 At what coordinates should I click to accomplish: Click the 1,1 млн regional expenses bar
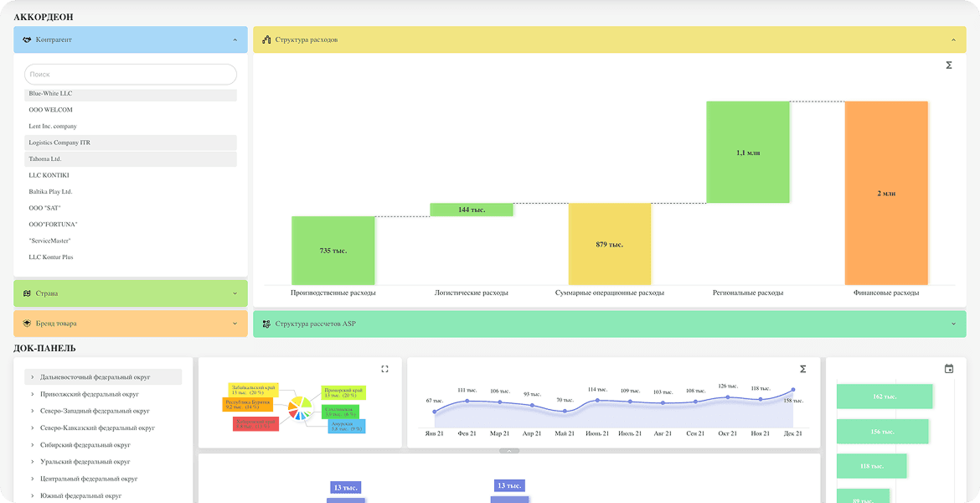point(748,152)
